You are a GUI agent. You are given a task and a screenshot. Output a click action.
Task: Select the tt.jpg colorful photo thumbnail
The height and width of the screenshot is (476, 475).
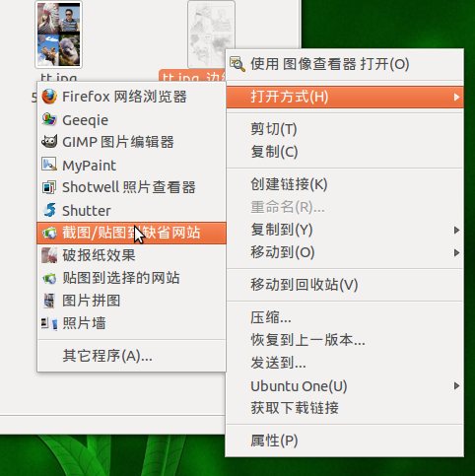[58, 34]
